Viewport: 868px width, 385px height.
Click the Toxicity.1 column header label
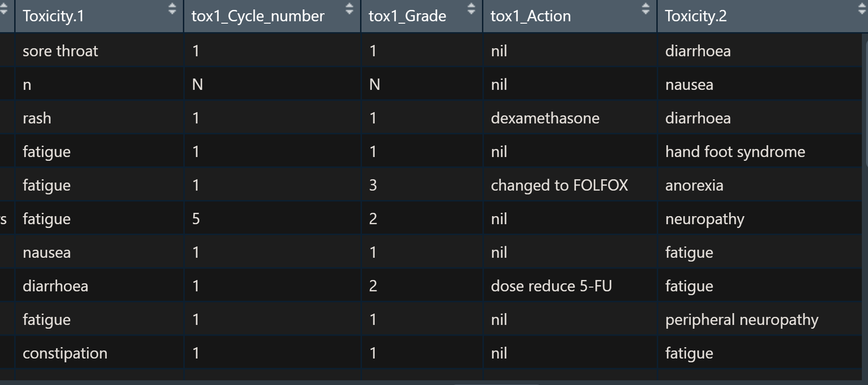(53, 16)
